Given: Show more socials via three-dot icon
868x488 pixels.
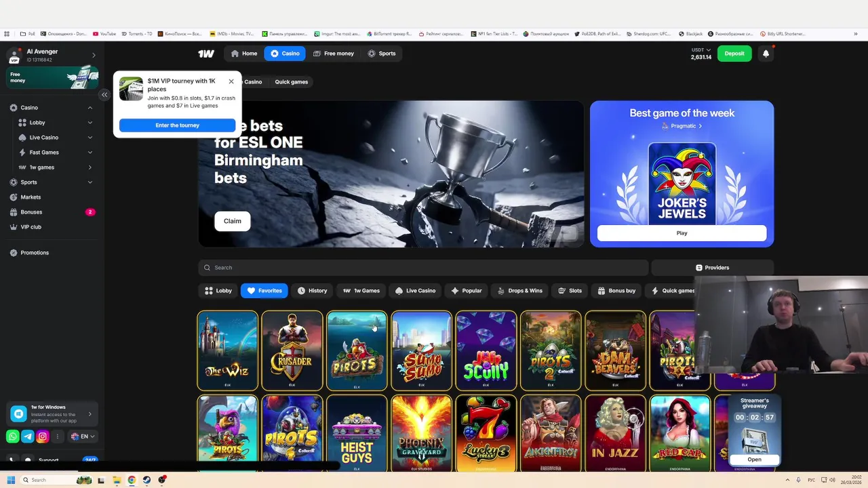Looking at the screenshot, I should pyautogui.click(x=58, y=436).
